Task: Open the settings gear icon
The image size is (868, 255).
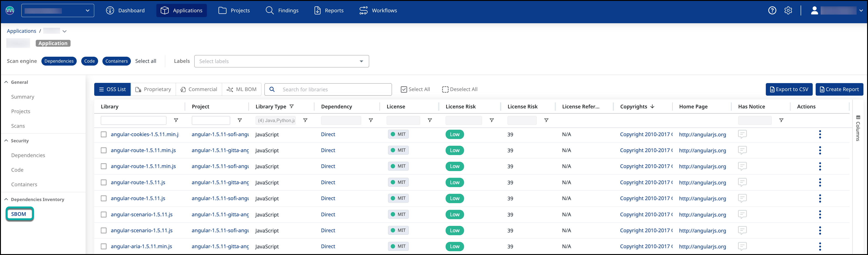Action: click(x=788, y=10)
